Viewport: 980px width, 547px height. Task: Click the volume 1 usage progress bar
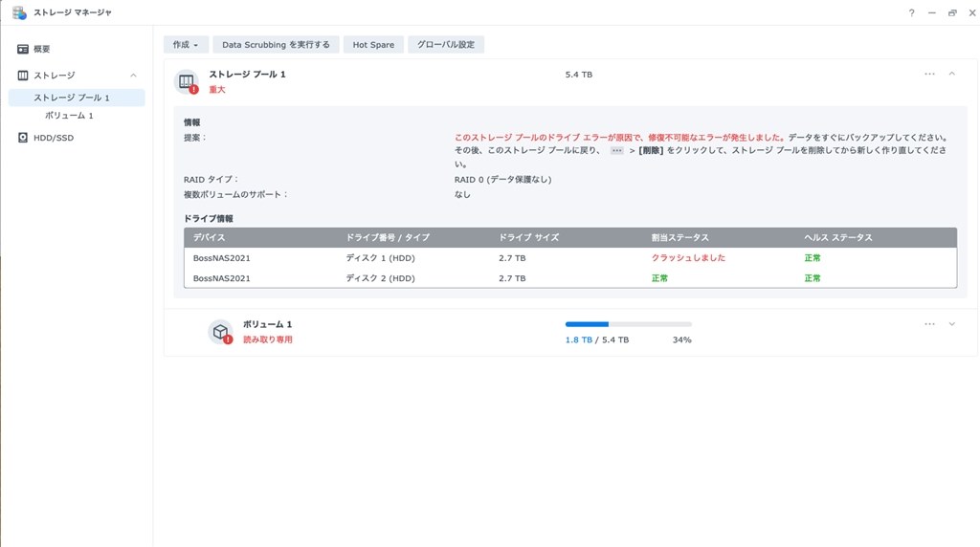pyautogui.click(x=628, y=324)
